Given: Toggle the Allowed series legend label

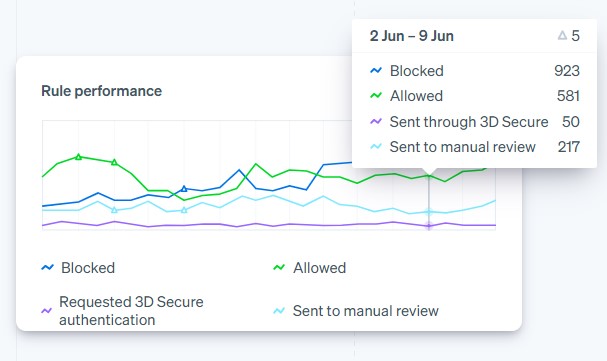Looking at the screenshot, I should pos(319,268).
